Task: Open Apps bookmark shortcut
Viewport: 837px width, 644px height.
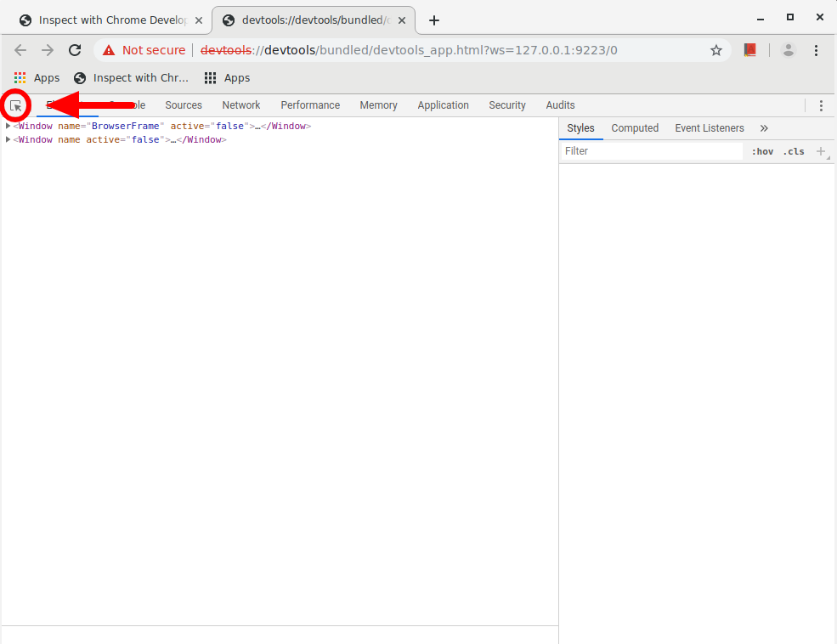Action: pyautogui.click(x=37, y=78)
